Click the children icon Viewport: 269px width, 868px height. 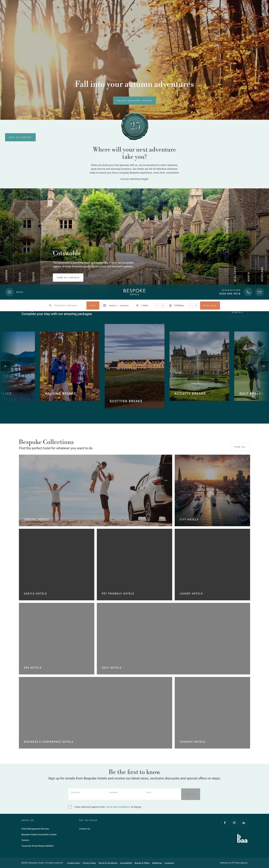tap(170, 306)
